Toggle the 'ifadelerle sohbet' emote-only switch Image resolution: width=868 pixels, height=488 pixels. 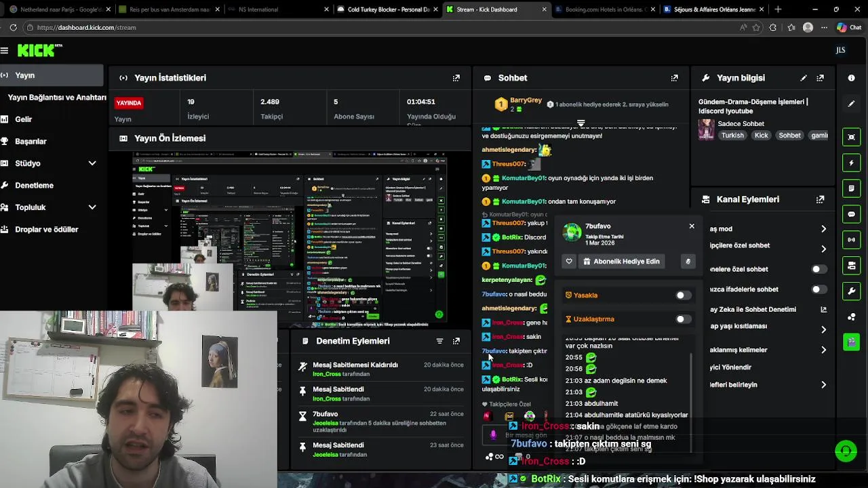coord(819,289)
